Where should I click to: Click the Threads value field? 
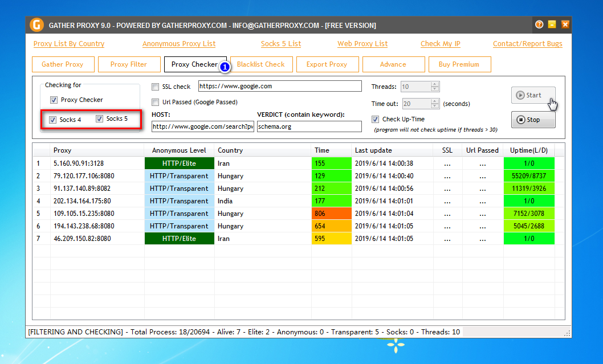415,87
